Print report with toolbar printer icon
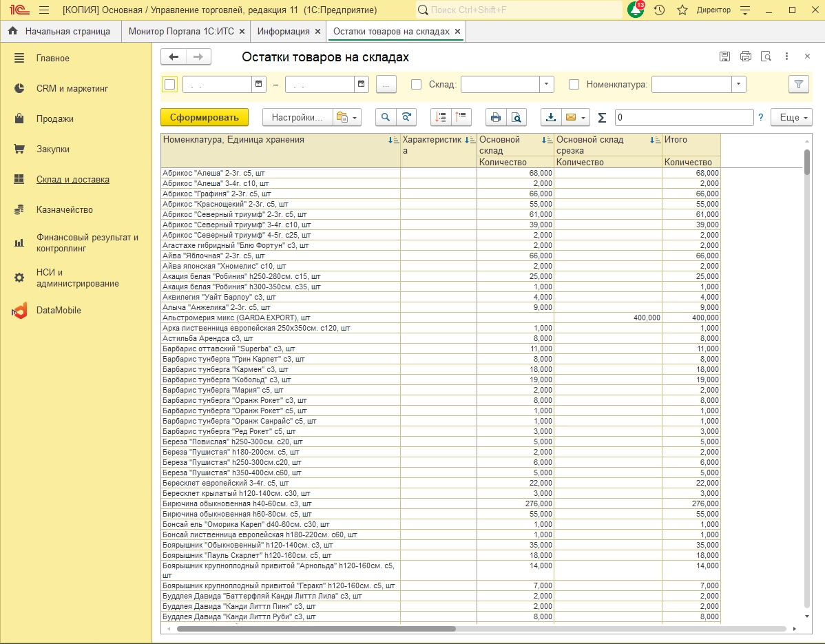 pyautogui.click(x=496, y=117)
